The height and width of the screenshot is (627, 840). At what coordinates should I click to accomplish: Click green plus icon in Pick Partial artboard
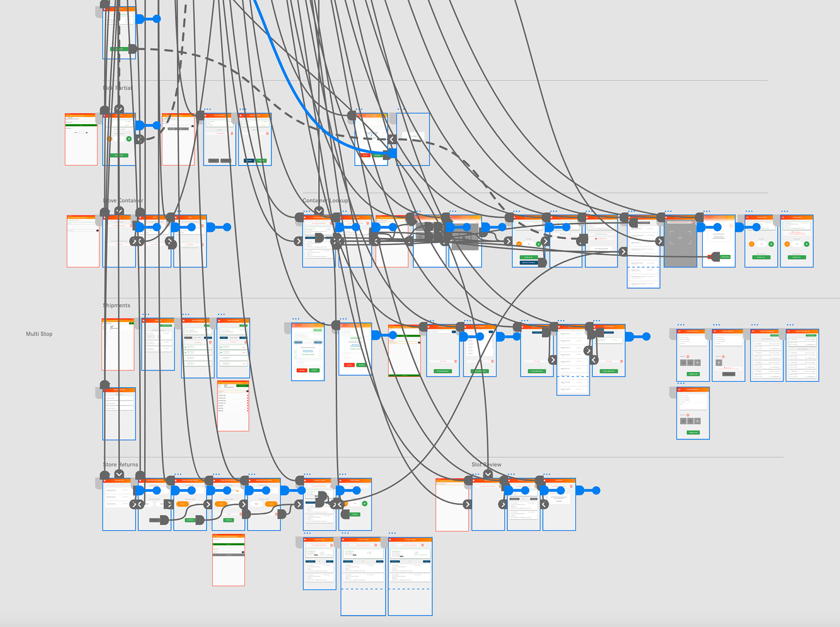point(129,139)
